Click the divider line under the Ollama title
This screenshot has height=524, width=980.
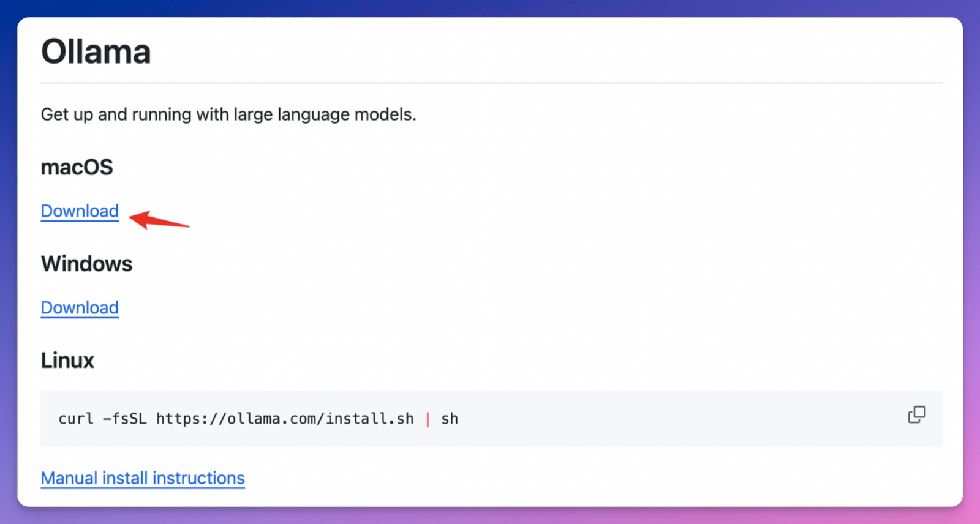point(491,83)
